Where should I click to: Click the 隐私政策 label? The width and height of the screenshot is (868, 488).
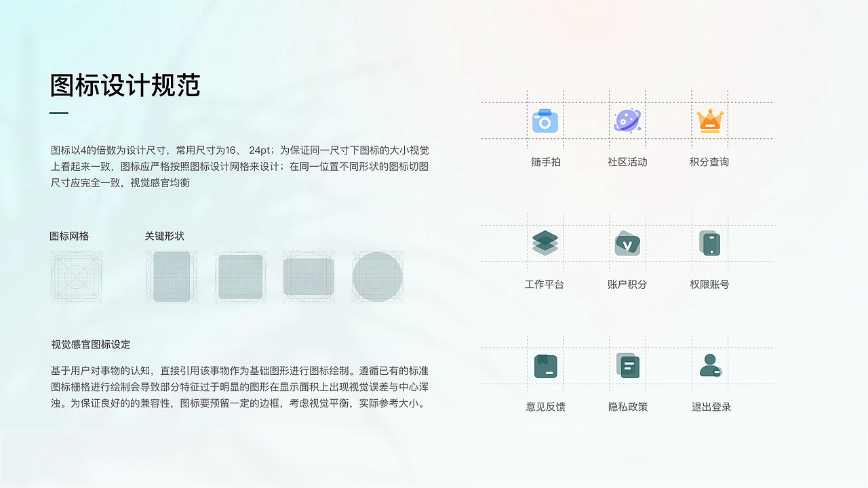628,407
